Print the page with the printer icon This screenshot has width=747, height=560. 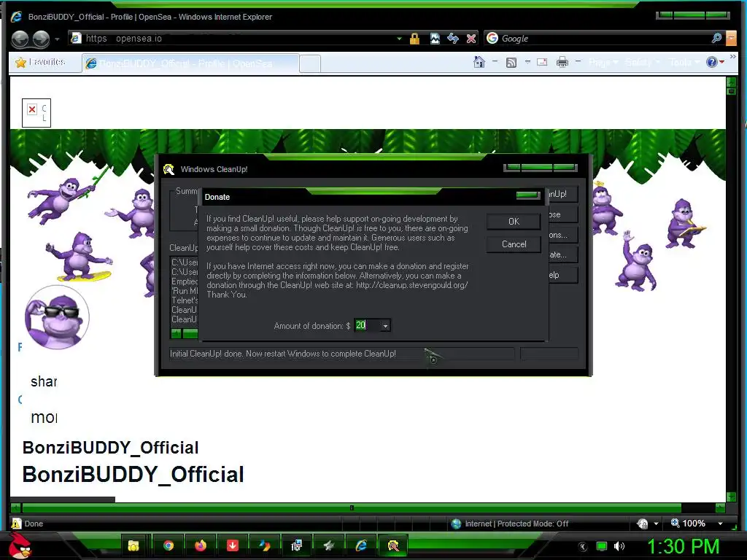pos(562,62)
